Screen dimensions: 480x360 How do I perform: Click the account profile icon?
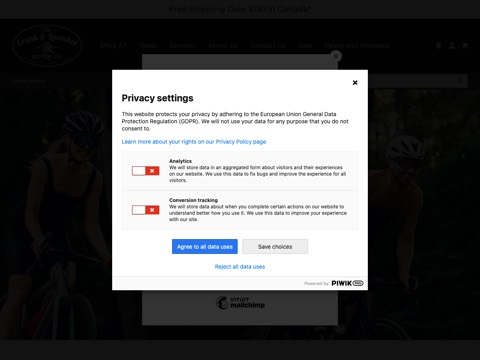[x=452, y=46]
